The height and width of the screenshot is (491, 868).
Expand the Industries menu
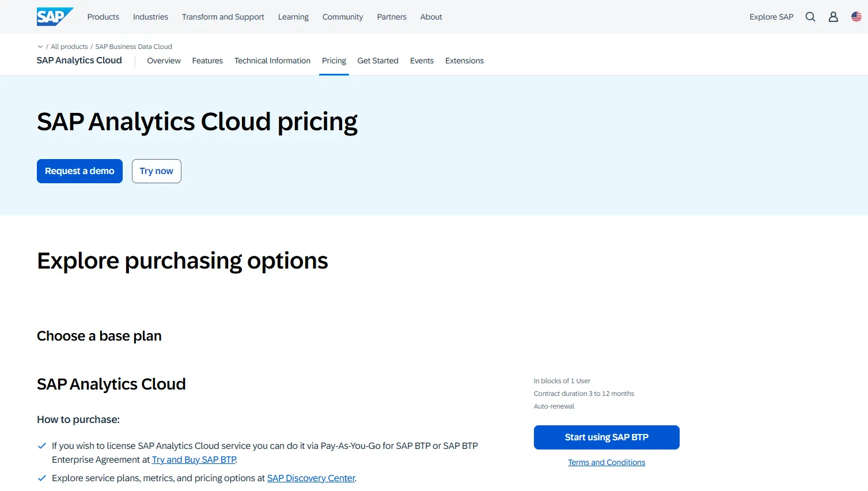pos(150,17)
